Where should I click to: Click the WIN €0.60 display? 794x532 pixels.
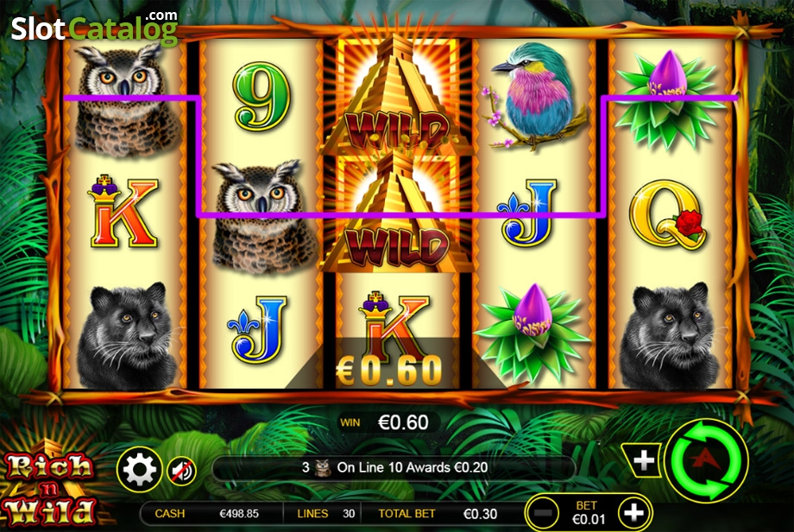(388, 422)
